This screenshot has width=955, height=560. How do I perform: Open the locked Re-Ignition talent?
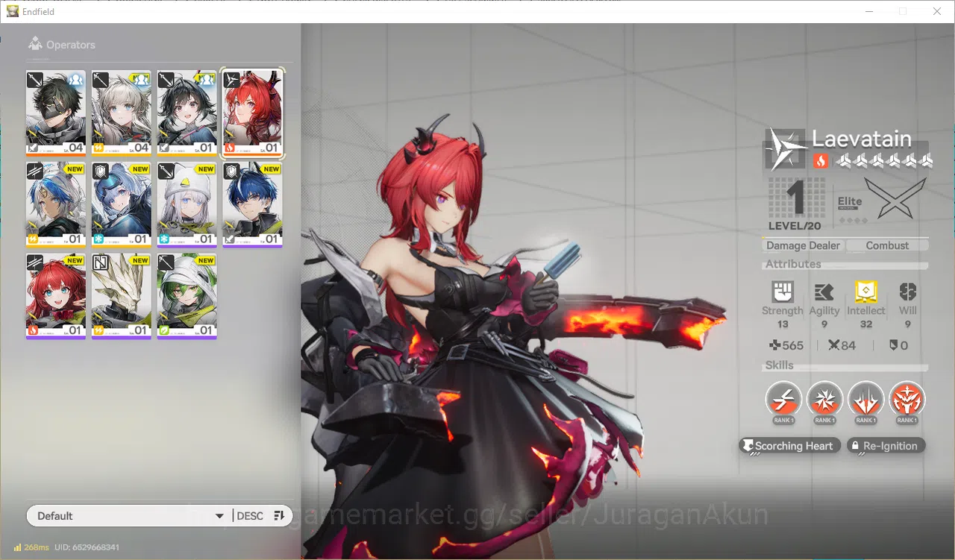tap(886, 446)
